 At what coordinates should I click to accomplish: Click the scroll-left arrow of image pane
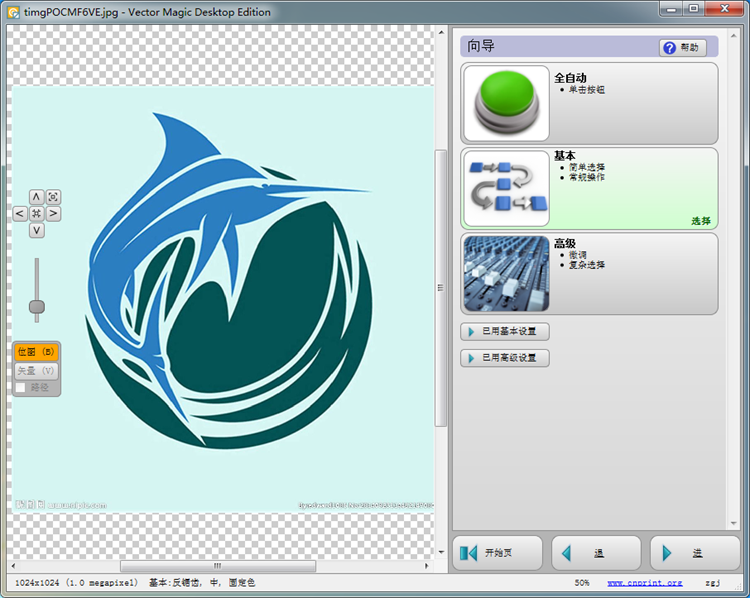(x=13, y=566)
